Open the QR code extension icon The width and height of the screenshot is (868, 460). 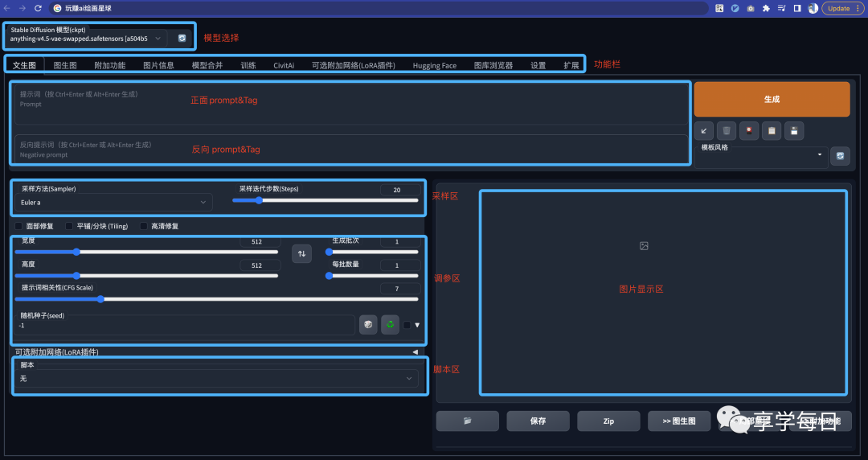719,8
